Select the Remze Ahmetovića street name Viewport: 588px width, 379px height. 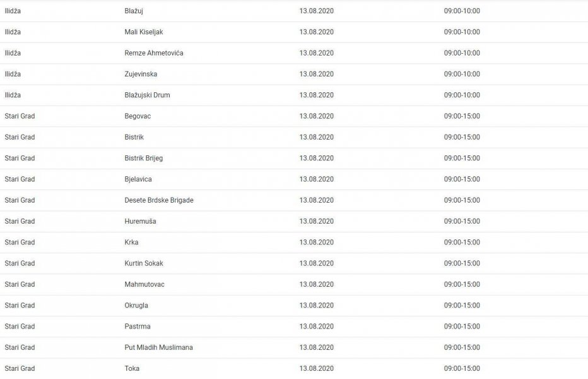click(154, 53)
